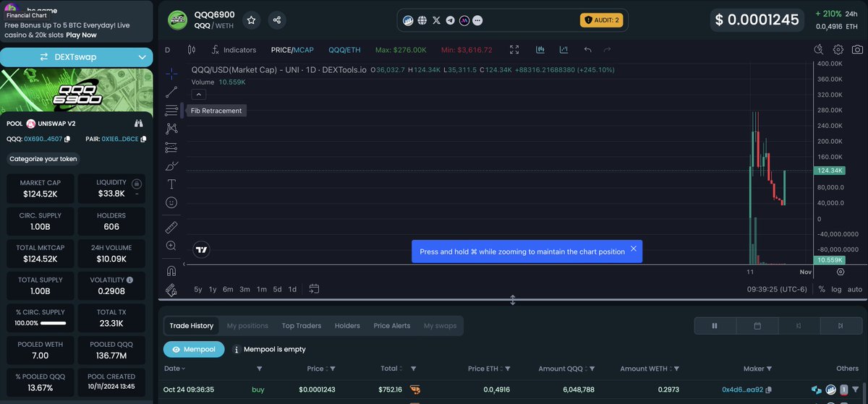Switch chart between PRICE and MCAP
Screen dimensions: 868x404
click(293, 50)
